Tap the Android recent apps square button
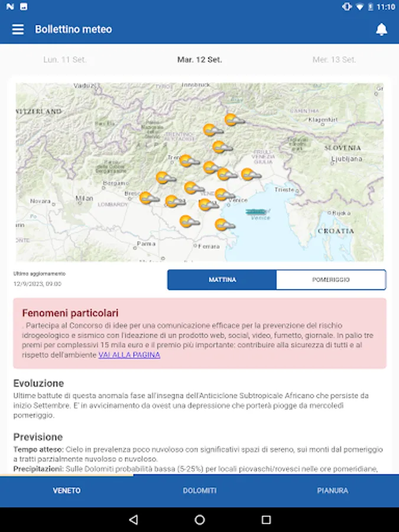Image resolution: width=399 pixels, height=532 pixels. 267,520
